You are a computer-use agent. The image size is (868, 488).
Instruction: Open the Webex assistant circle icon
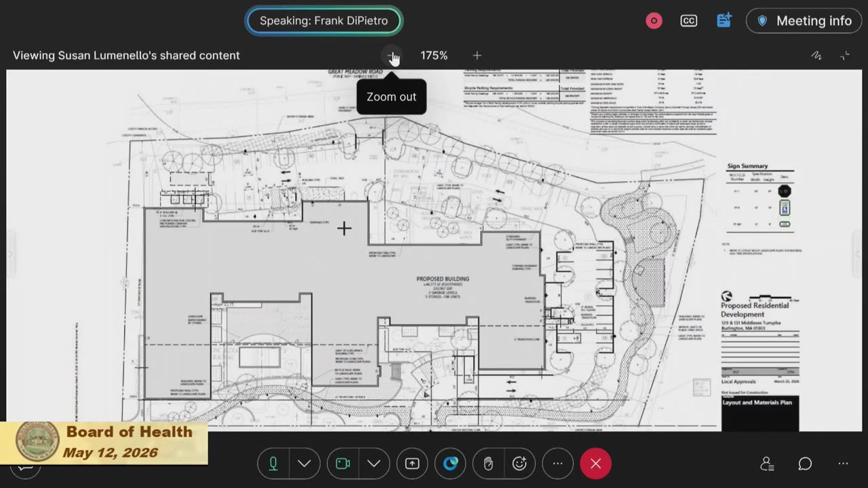[451, 464]
